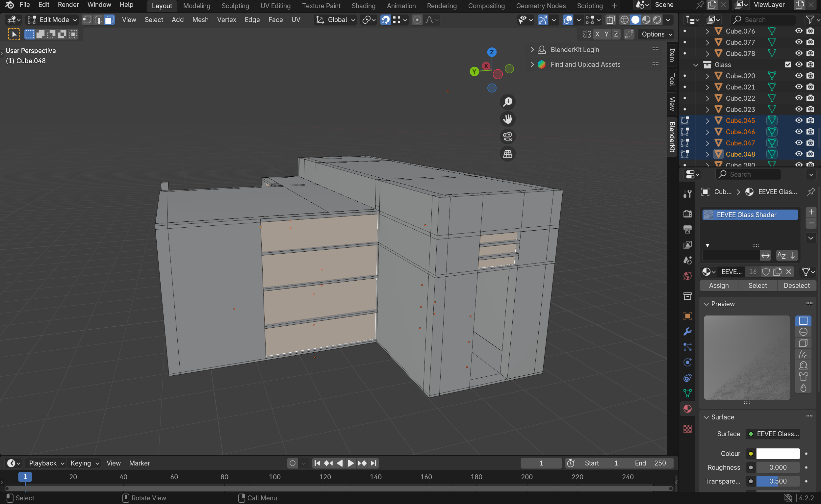
Task: Expand Find and Upload Assets panel
Action: coord(533,64)
